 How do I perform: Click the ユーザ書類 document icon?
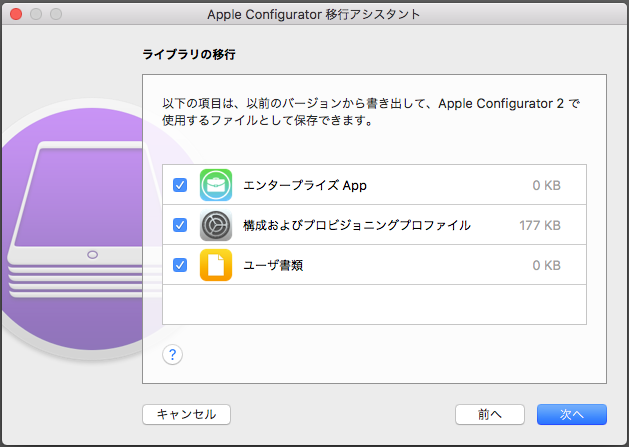pos(216,265)
